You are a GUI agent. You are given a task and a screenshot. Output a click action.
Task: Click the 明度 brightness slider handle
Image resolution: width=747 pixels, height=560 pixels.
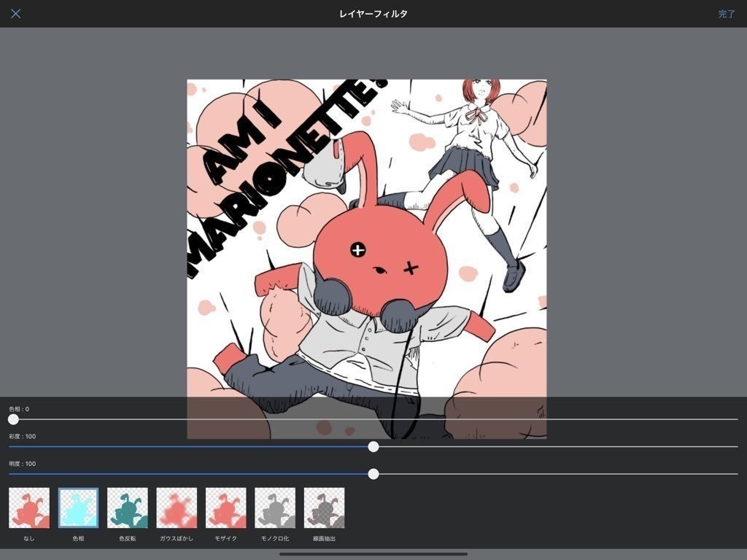point(373,474)
